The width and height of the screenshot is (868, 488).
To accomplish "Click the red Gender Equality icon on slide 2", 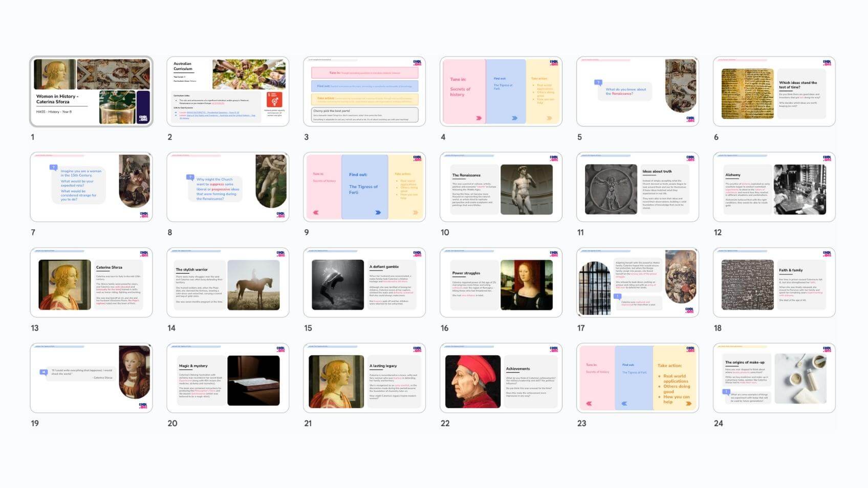I will pos(274,99).
